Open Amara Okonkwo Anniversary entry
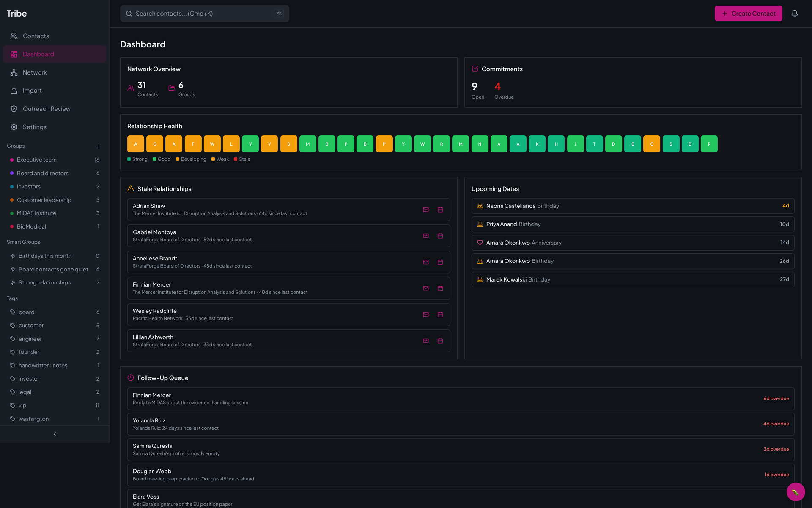This screenshot has width=812, height=508. click(633, 243)
